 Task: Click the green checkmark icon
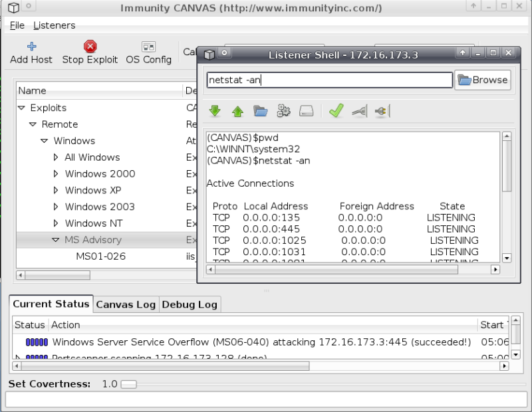point(336,111)
